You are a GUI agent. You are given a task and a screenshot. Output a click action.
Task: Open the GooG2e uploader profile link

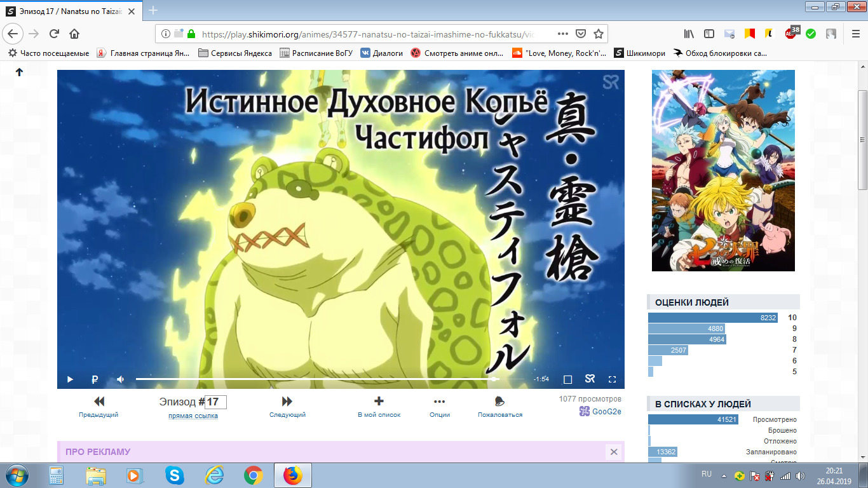(606, 411)
